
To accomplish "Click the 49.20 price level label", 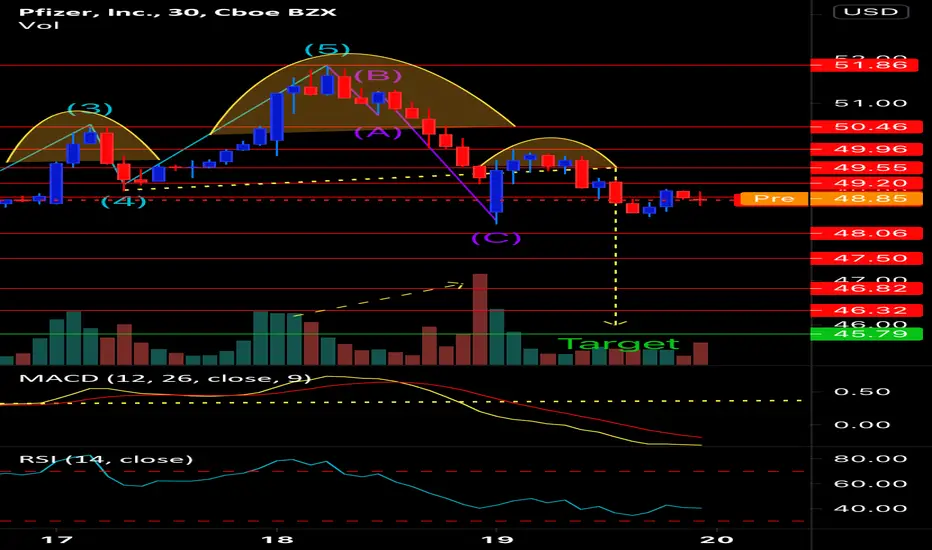I will 867,183.
